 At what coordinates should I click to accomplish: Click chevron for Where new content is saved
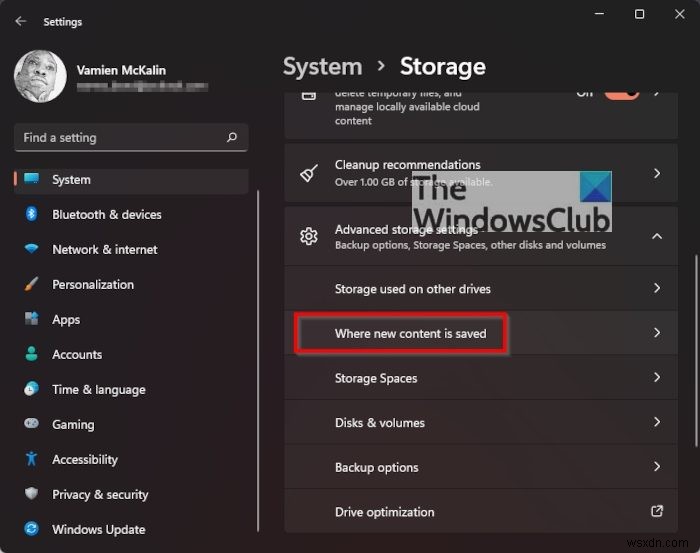click(x=657, y=333)
